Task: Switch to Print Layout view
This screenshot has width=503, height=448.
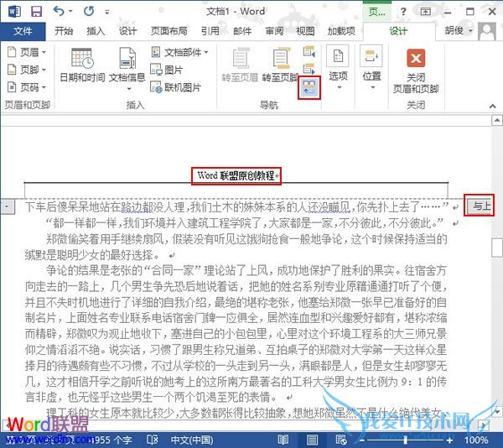Action: click(312, 440)
